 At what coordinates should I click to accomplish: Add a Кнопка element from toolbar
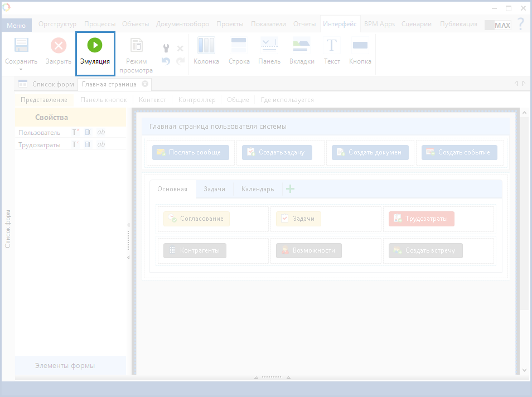point(360,46)
